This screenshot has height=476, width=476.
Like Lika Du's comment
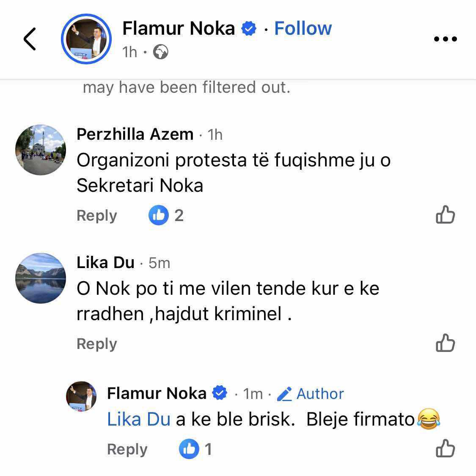[445, 343]
